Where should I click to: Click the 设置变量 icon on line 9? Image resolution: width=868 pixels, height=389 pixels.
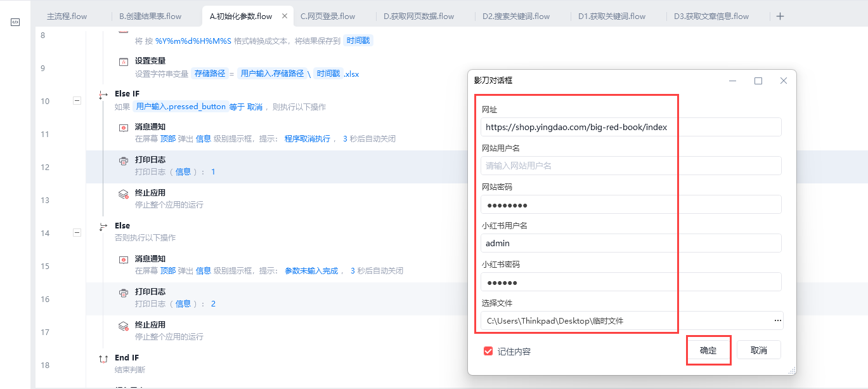pyautogui.click(x=124, y=62)
